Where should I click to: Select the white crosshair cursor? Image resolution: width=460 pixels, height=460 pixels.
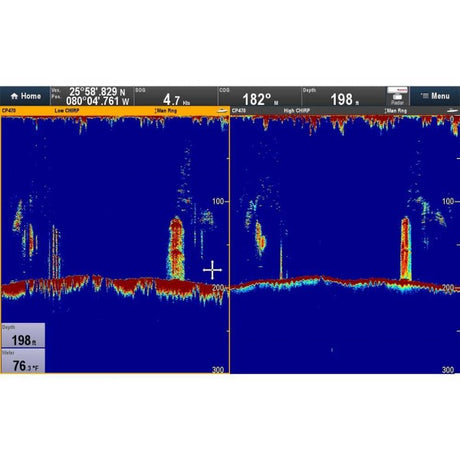click(212, 270)
